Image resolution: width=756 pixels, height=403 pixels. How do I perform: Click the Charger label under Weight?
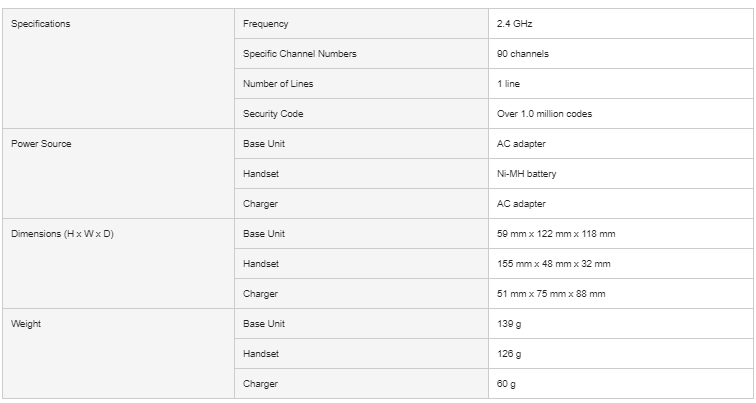260,384
